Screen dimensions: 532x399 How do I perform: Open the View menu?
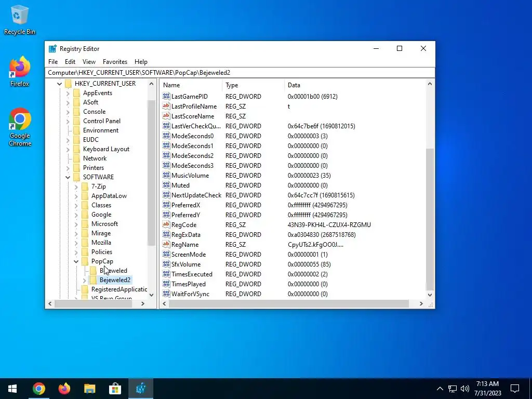coord(89,62)
